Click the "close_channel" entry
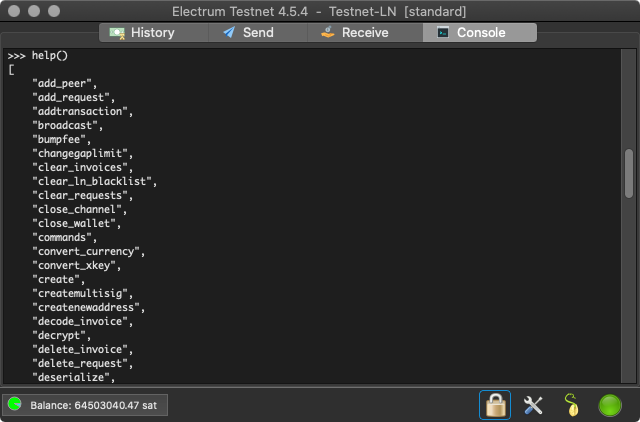This screenshot has width=640, height=422. click(x=80, y=210)
